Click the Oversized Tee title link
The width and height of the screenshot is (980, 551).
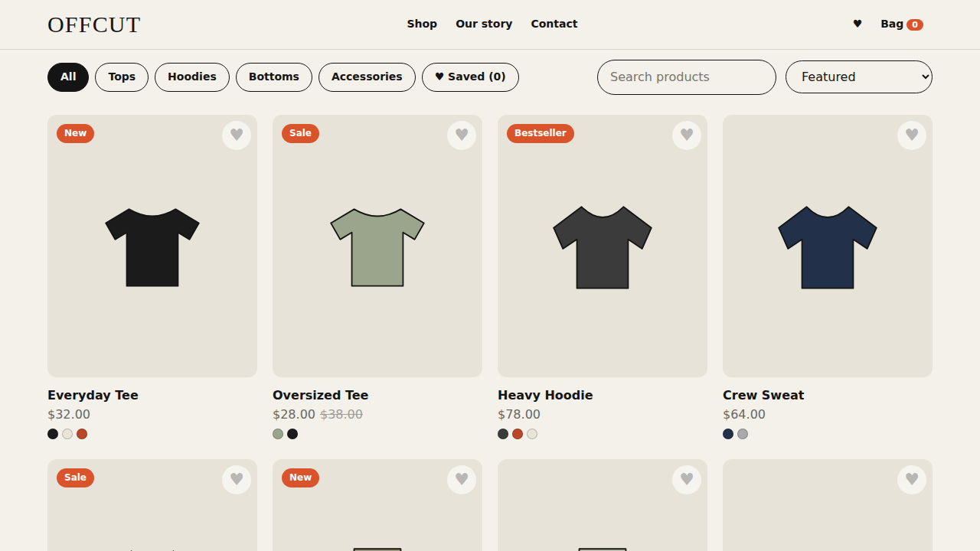pos(321,395)
